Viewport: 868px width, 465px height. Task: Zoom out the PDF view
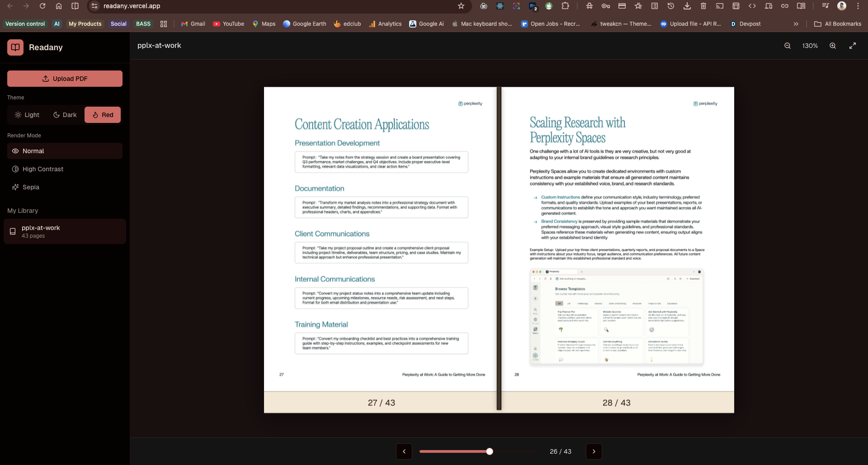pyautogui.click(x=788, y=46)
